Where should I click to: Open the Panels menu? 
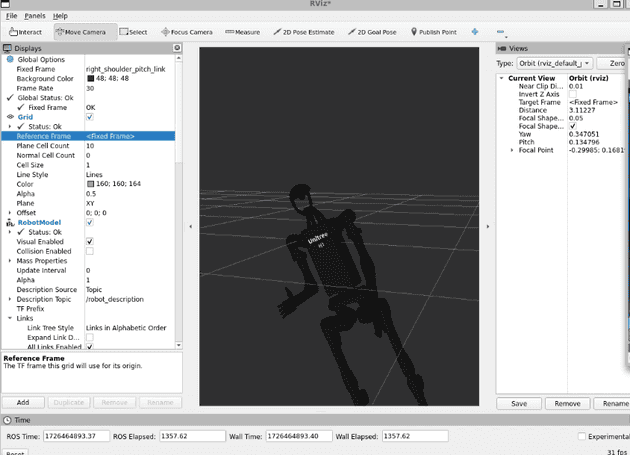click(35, 16)
